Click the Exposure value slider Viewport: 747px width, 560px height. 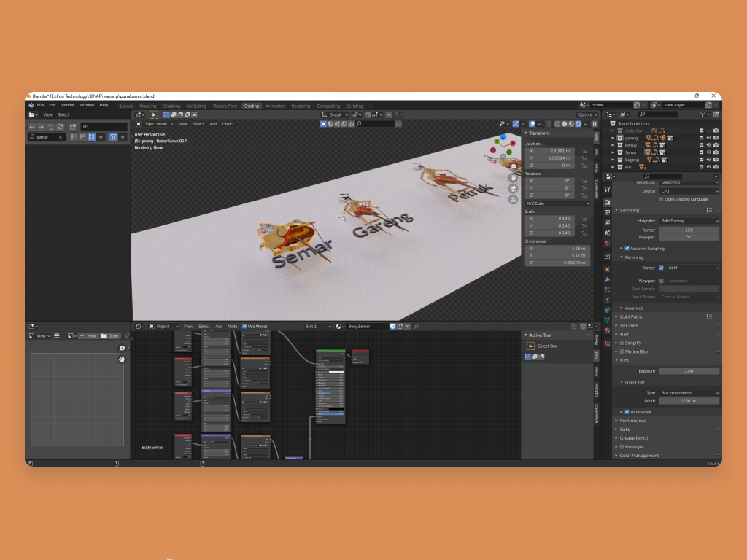[x=689, y=371]
